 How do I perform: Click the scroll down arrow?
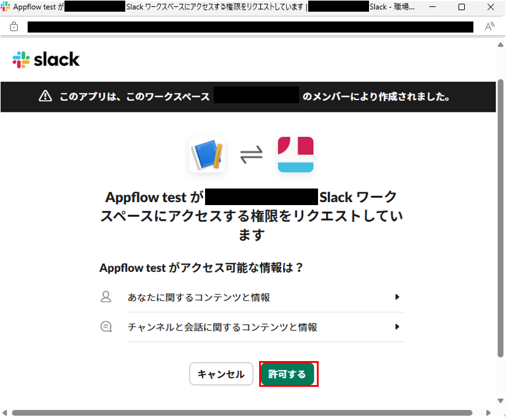point(500,401)
